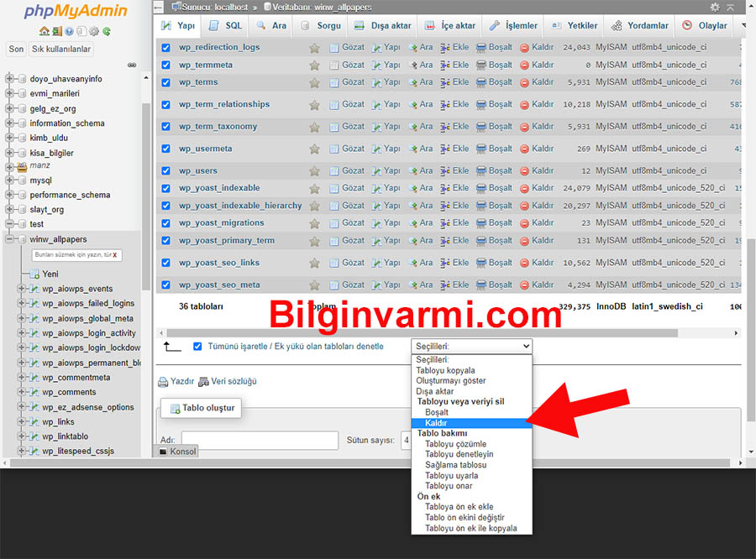Click the Yazdır printer icon
Image resolution: width=756 pixels, height=559 pixels.
tap(163, 382)
